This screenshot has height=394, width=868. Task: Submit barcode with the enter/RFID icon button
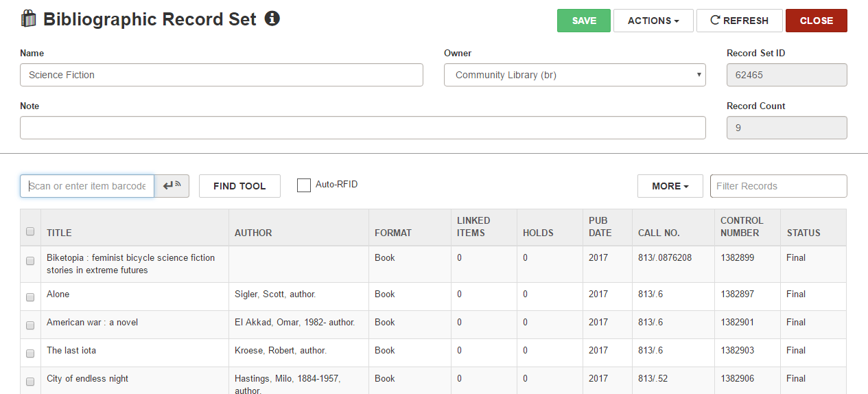(x=172, y=186)
